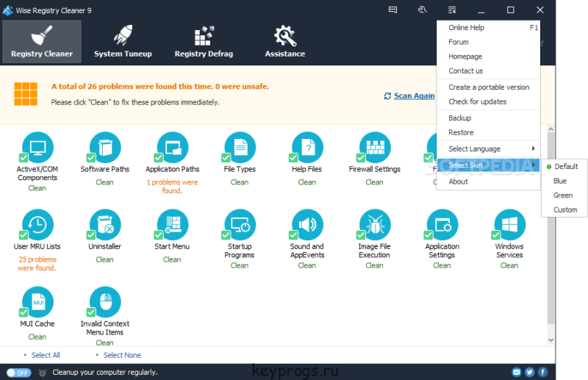Click the Image File Execution bug icon
Viewport: 588px width, 380px height.
click(375, 224)
